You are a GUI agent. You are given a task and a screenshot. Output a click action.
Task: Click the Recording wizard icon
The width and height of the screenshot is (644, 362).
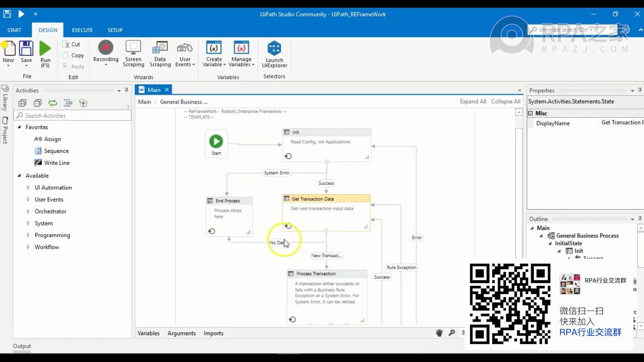pos(106,52)
